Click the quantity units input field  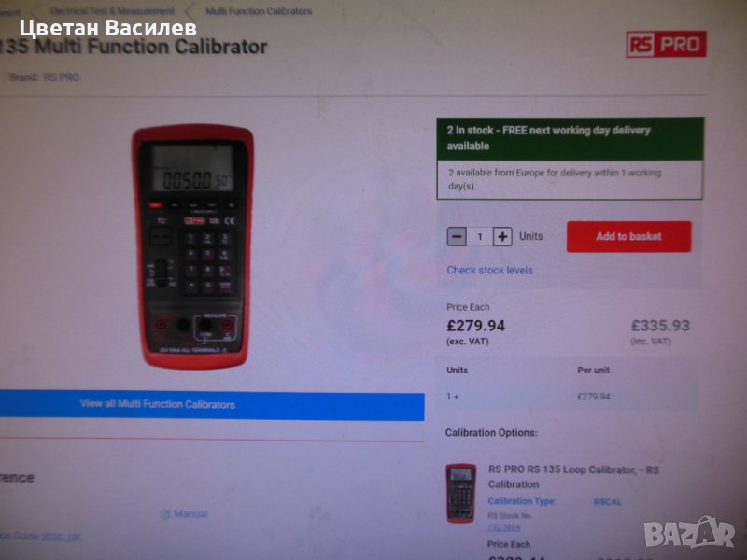pos(480,237)
